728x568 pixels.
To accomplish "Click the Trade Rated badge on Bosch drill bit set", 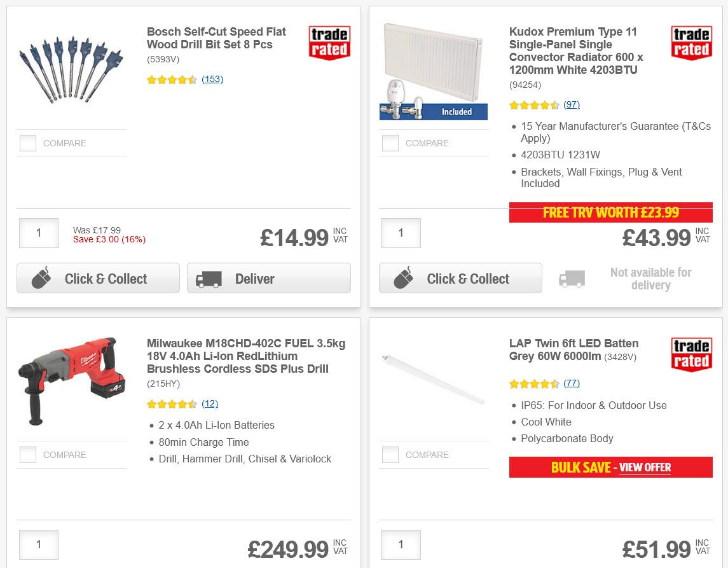I will pyautogui.click(x=329, y=43).
